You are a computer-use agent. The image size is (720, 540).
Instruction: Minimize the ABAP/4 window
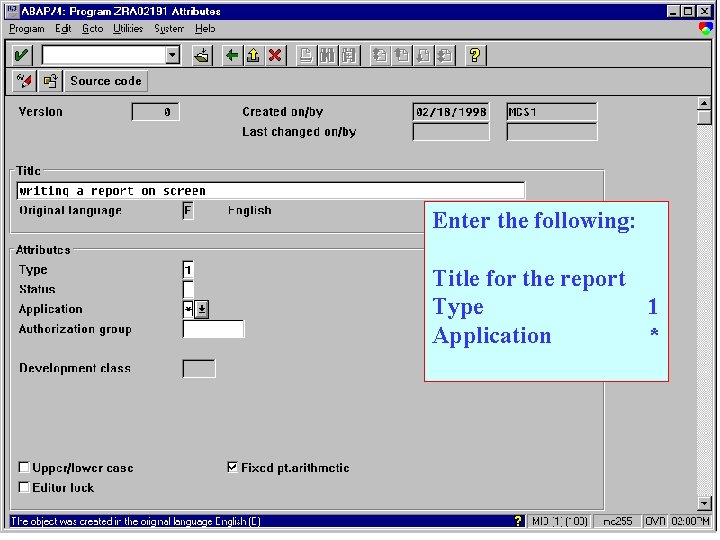[673, 11]
